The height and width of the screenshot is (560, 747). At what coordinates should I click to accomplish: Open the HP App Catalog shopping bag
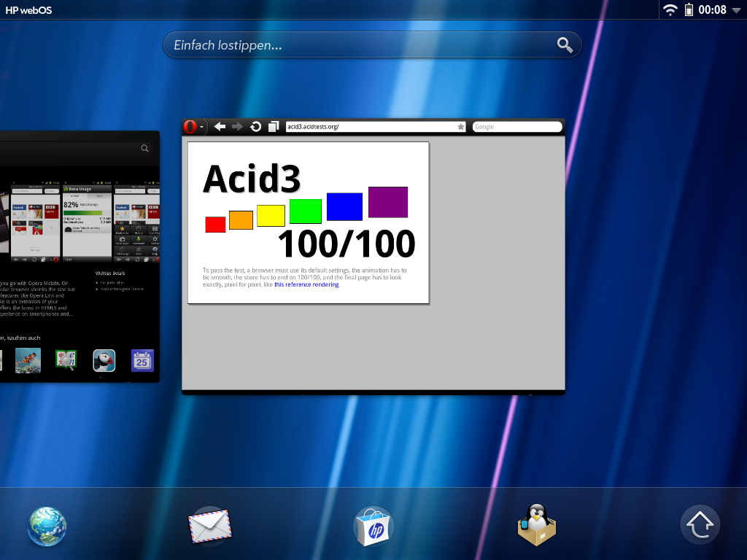(374, 526)
